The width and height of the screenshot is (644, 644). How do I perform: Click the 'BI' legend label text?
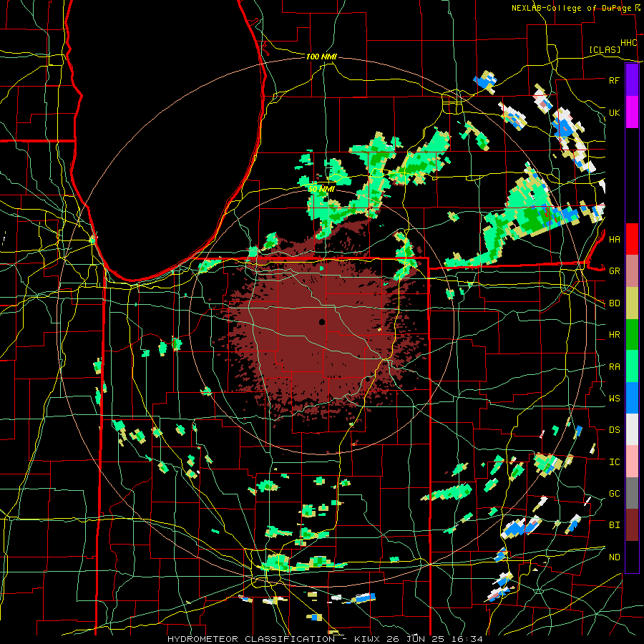point(614,525)
